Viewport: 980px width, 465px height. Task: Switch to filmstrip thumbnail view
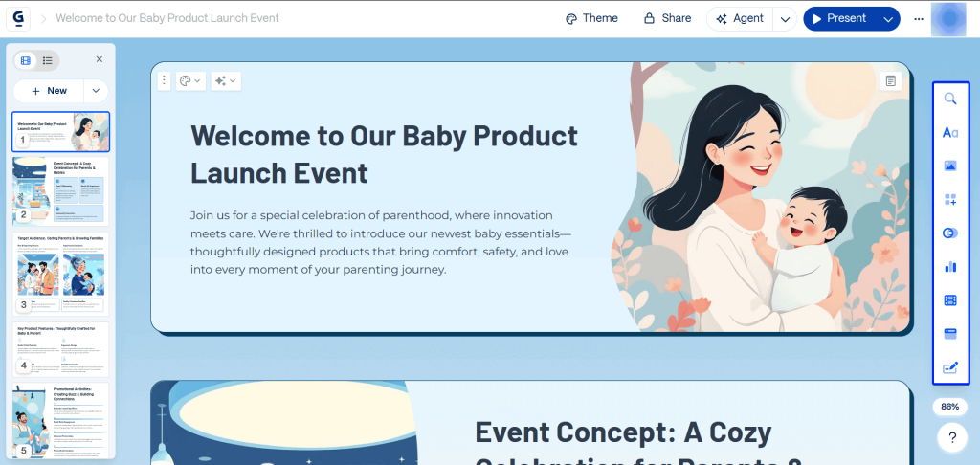(26, 60)
